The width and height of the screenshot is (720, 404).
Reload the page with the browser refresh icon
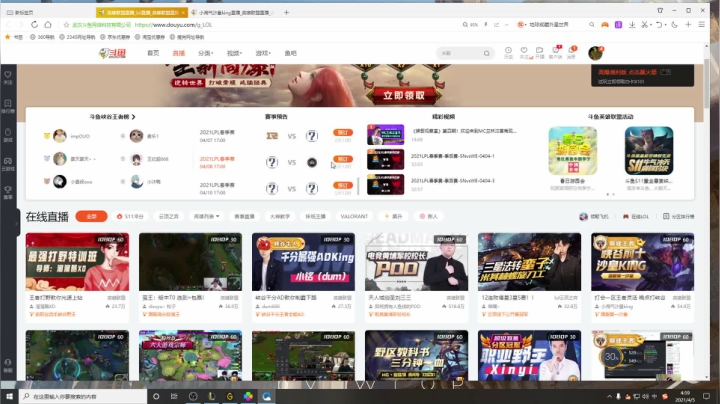(x=34, y=24)
